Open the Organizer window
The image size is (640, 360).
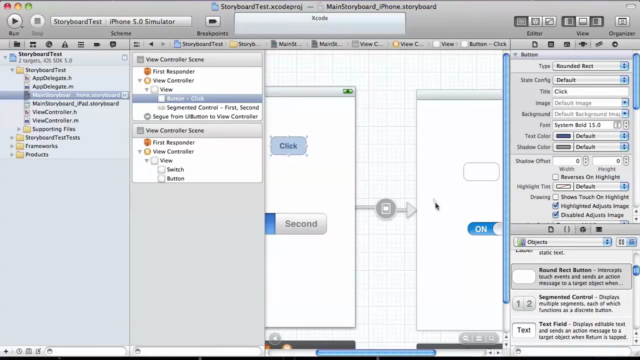[622, 21]
